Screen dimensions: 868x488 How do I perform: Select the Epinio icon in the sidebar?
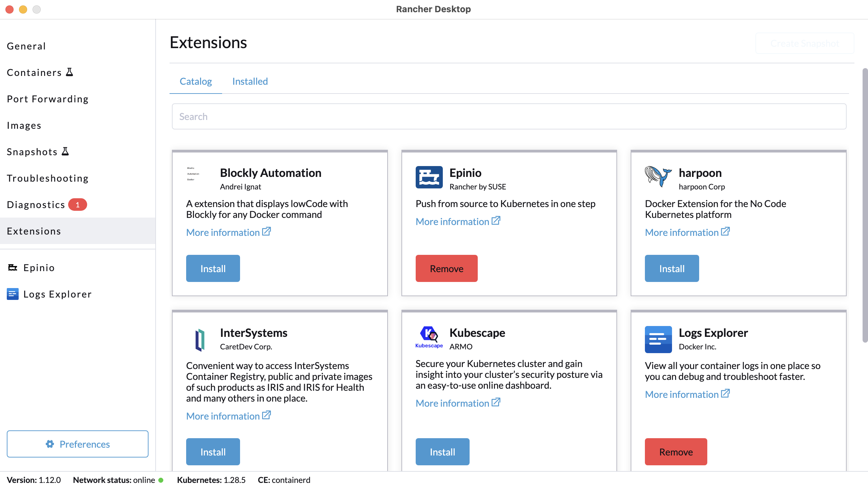(x=13, y=267)
